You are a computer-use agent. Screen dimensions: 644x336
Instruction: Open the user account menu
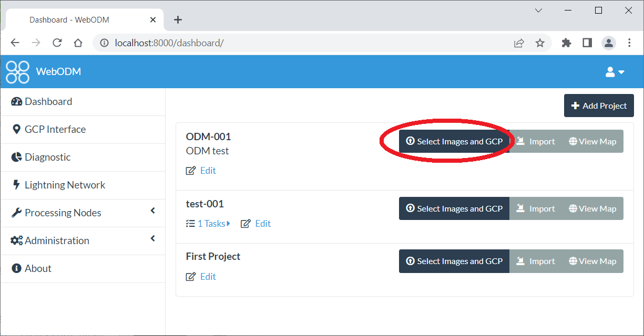point(615,72)
